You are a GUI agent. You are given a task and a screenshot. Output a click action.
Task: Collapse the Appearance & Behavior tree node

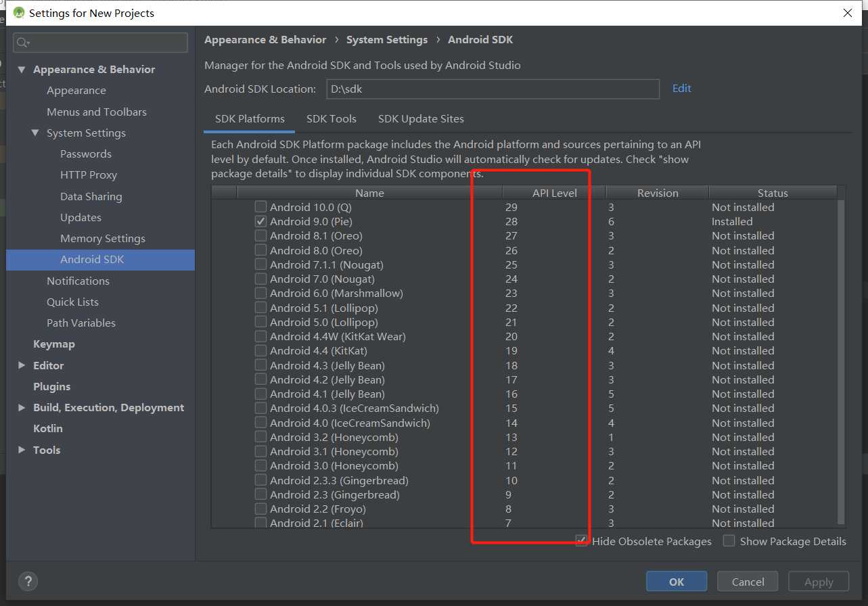coord(22,70)
